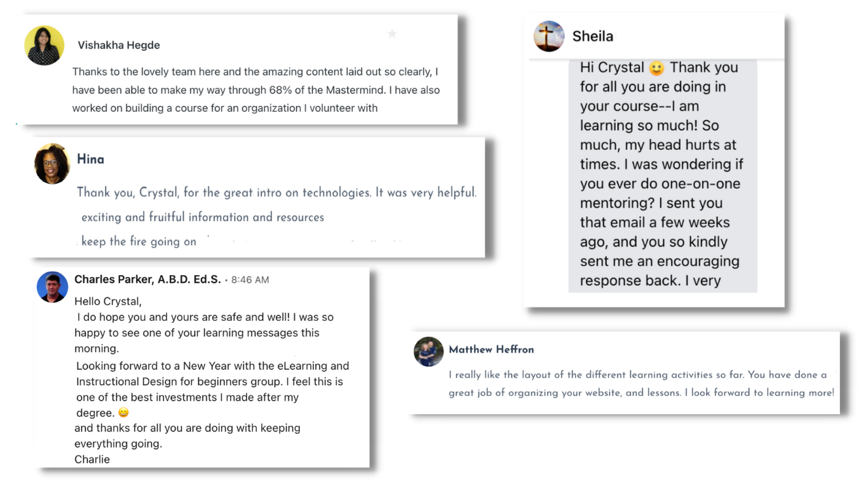Click the text mentioning 68% of the Mastermind
The width and height of the screenshot is (868, 488).
256,90
